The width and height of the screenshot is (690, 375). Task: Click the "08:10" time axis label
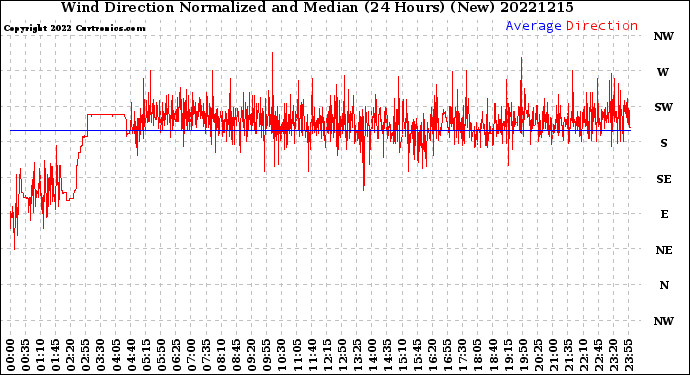[221, 355]
